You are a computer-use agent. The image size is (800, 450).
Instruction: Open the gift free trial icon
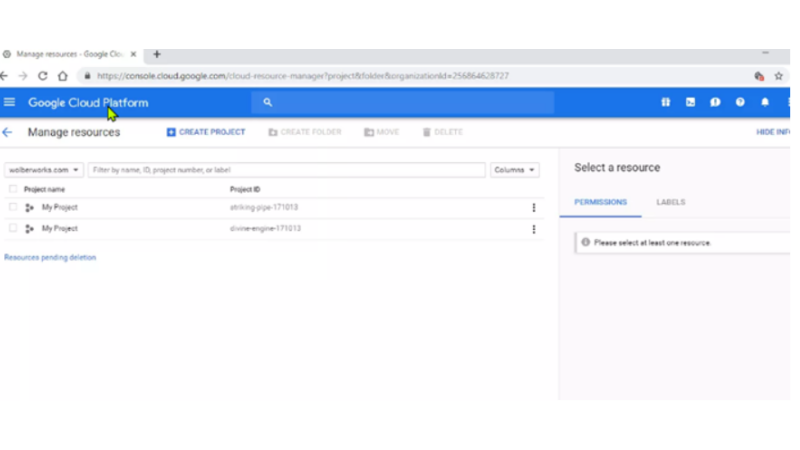(665, 103)
